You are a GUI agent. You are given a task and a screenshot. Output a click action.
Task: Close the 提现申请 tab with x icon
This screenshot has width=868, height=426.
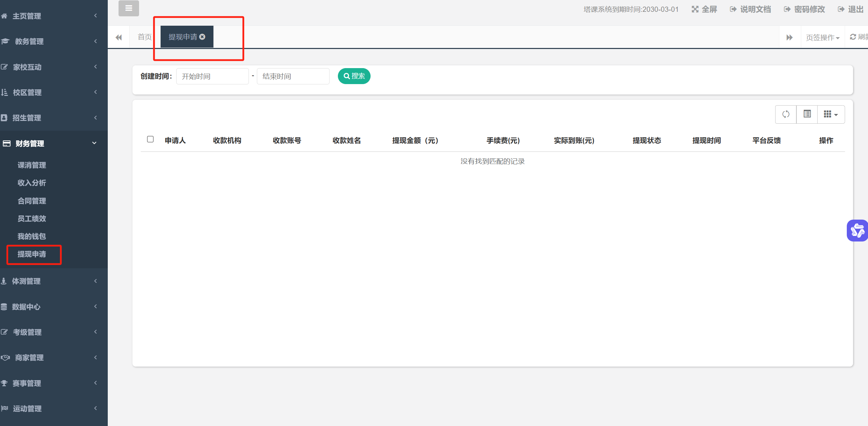click(202, 37)
